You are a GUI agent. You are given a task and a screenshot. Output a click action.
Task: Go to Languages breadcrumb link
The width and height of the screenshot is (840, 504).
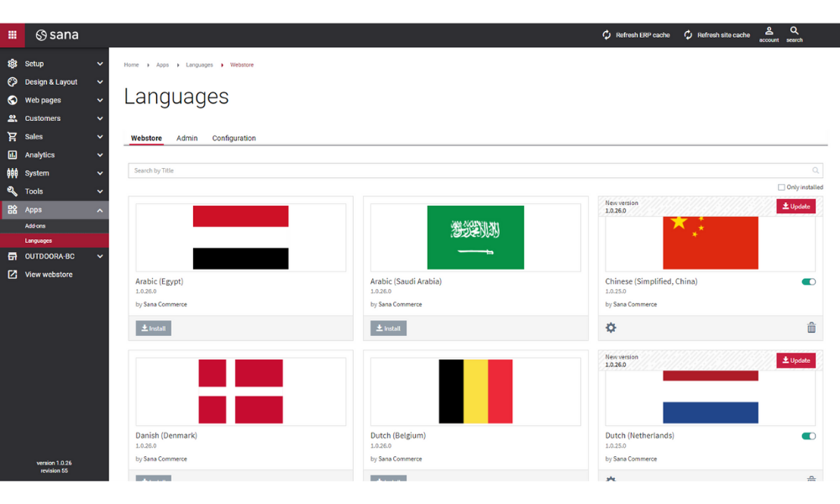[199, 65]
